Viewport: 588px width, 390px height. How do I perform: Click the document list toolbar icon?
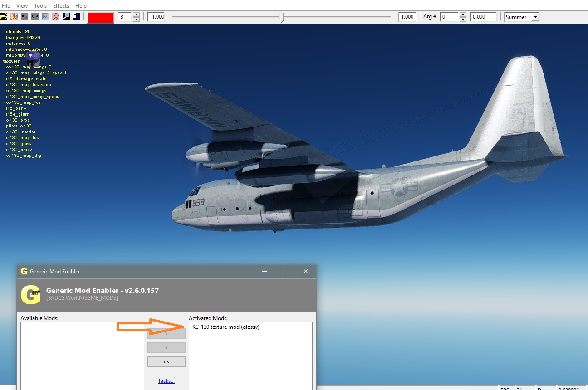pyautogui.click(x=77, y=16)
